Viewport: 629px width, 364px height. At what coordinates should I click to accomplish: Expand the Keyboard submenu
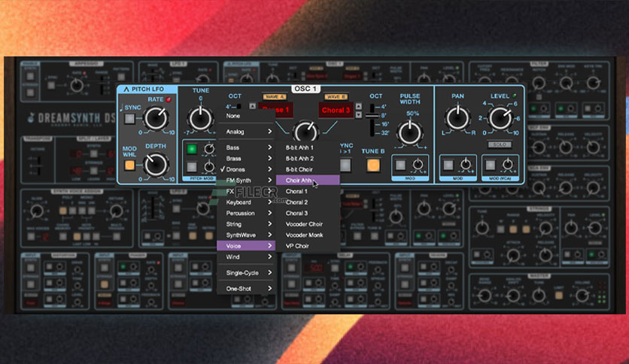(246, 202)
